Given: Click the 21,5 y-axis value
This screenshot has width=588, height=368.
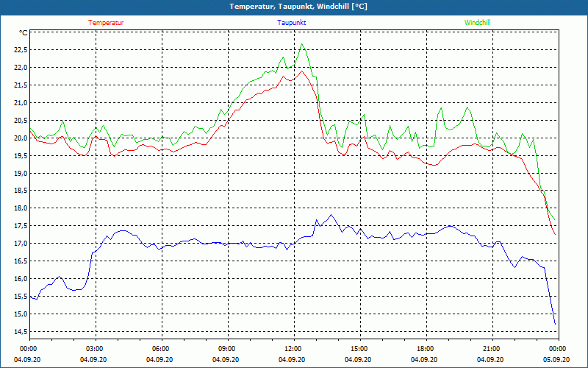Looking at the screenshot, I should 21,85.
